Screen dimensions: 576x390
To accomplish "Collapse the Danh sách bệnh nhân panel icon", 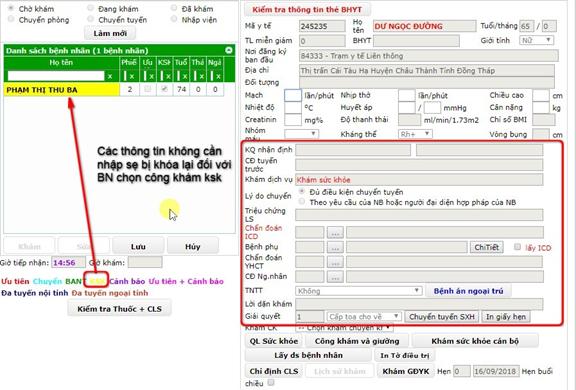I will tap(228, 50).
